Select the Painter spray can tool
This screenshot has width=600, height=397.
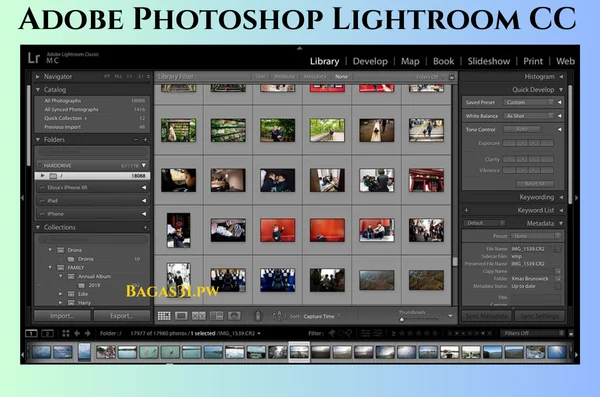coord(258,316)
